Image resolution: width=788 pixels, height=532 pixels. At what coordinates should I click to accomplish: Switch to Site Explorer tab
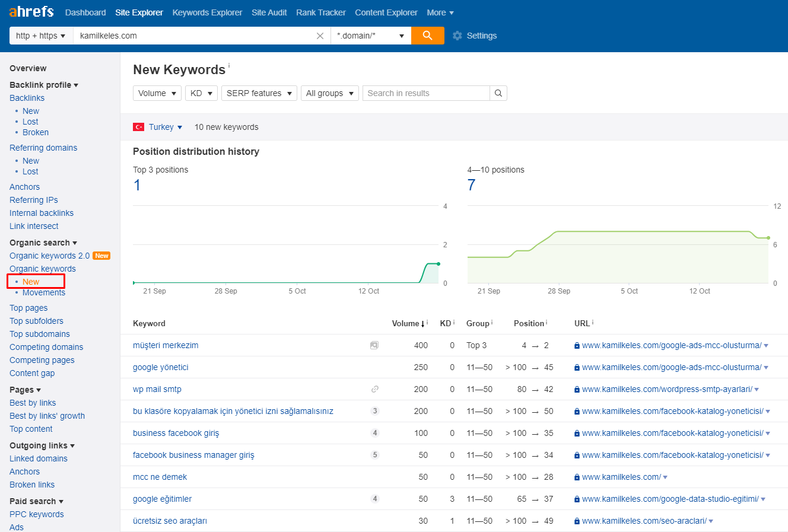click(139, 12)
